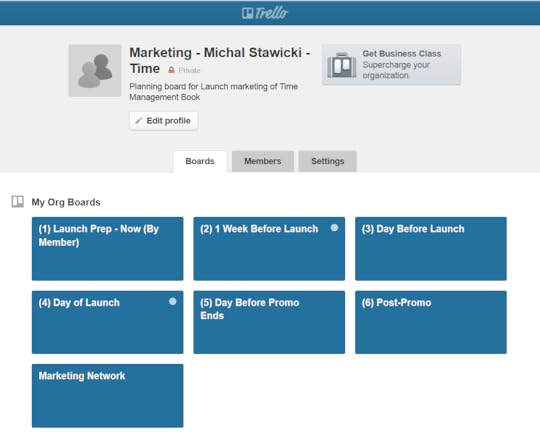Click notification dot on Day of Launch
Screen dimensions: 540x432
pyautogui.click(x=173, y=301)
